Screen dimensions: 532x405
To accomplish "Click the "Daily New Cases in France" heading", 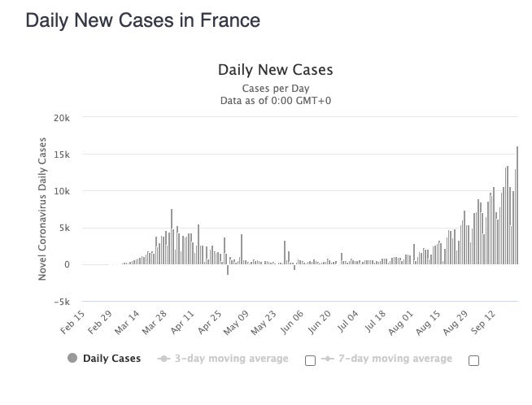I will click(x=143, y=20).
